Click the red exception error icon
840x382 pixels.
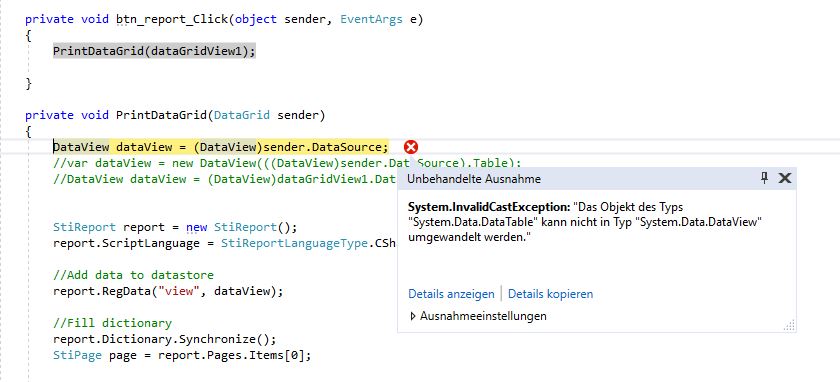[x=411, y=147]
